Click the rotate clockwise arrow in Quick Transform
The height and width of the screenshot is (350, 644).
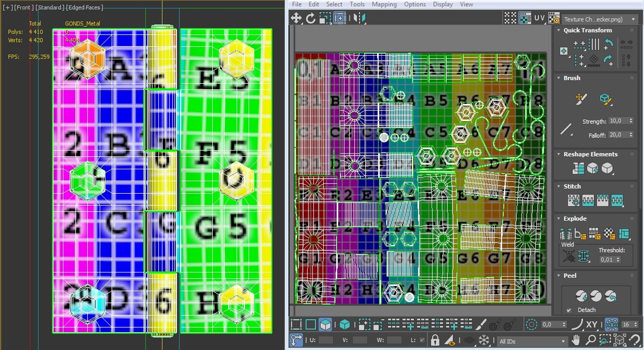click(608, 60)
